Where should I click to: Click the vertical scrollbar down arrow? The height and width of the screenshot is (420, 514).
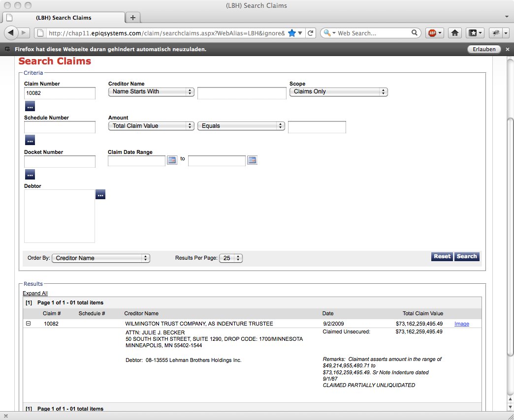(510, 407)
